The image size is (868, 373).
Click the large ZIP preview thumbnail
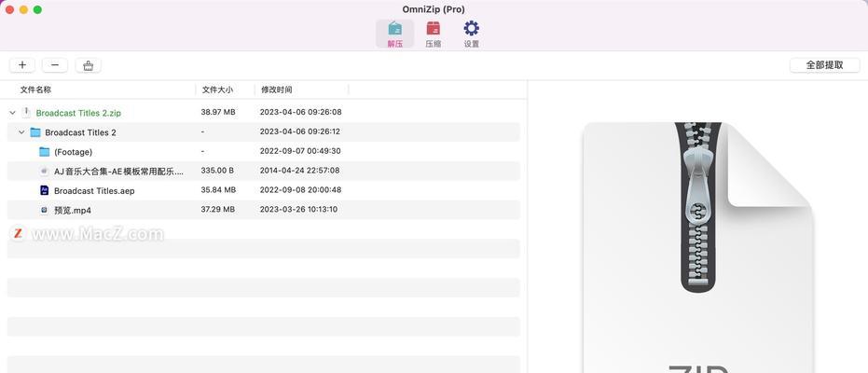coord(698,247)
